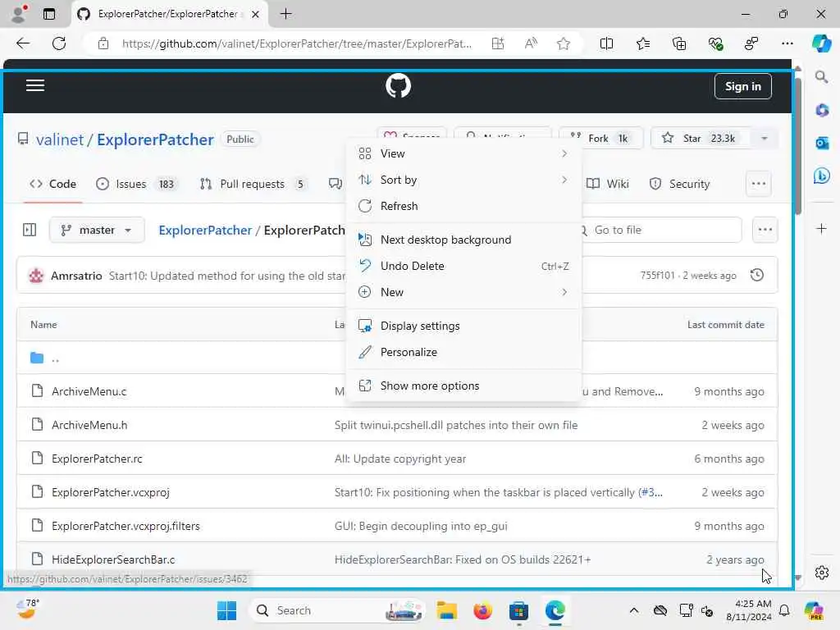Screen dimensions: 840x630
Task: Open more file options ellipsis button
Action: click(x=765, y=230)
